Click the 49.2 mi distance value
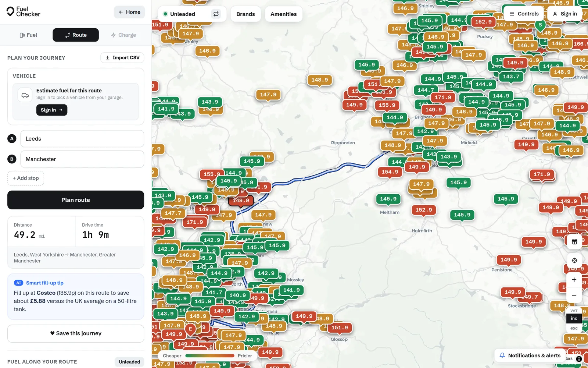The height and width of the screenshot is (368, 588). point(29,235)
